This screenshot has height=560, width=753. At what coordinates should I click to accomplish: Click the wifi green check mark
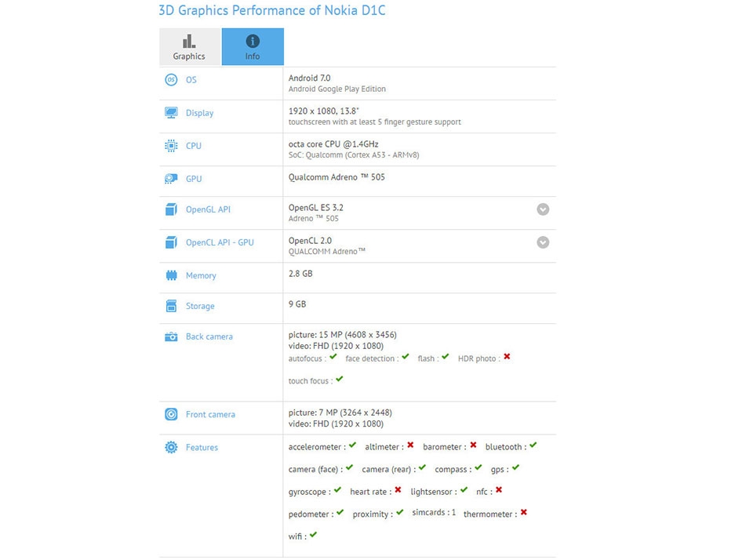pos(313,535)
